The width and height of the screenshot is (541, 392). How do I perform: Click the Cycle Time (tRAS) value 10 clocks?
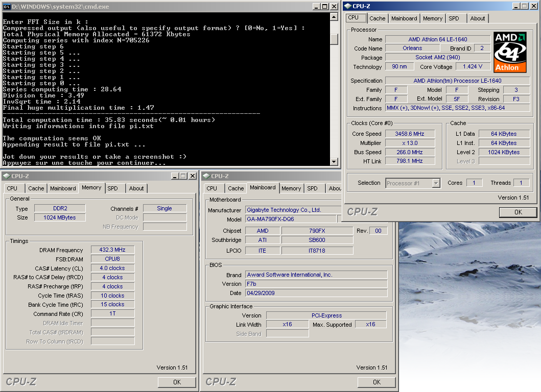[x=112, y=296]
